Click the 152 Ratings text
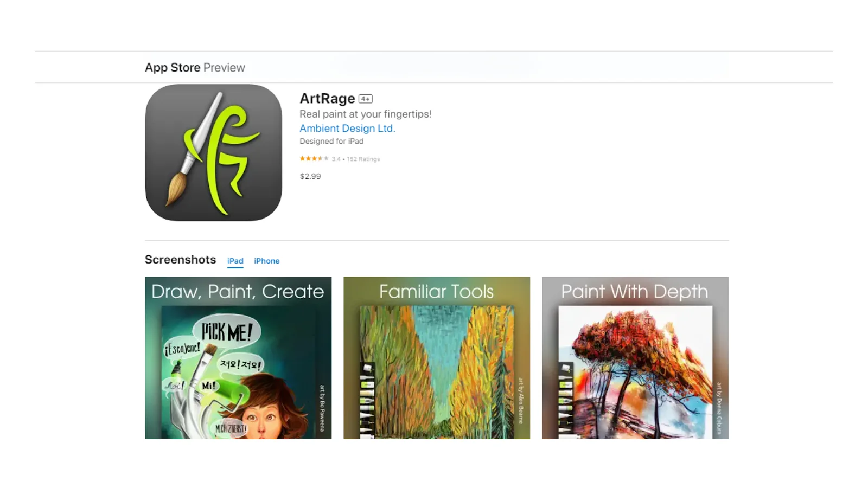868x488 pixels. click(x=363, y=159)
